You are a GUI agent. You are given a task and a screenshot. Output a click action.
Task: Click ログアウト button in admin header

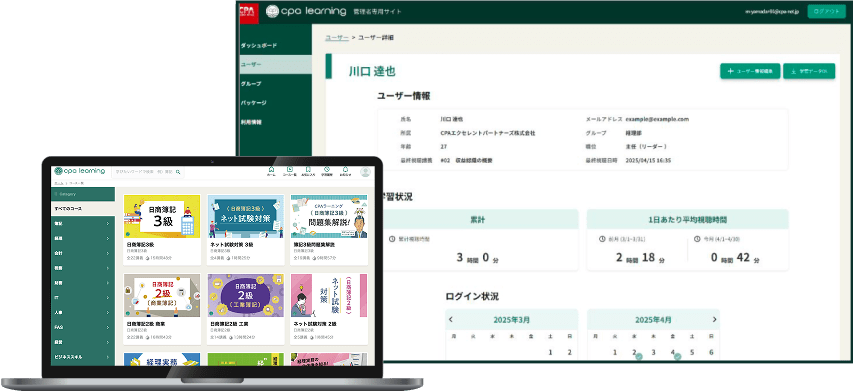(826, 11)
